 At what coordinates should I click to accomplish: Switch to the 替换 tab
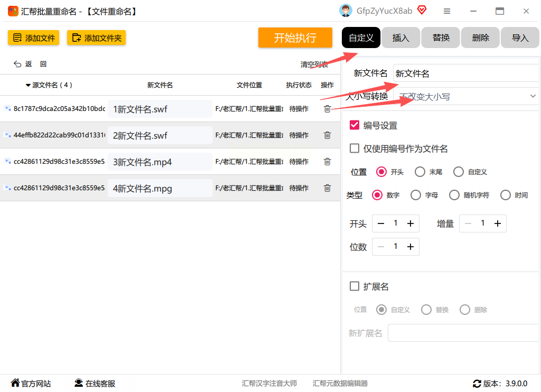pos(441,38)
